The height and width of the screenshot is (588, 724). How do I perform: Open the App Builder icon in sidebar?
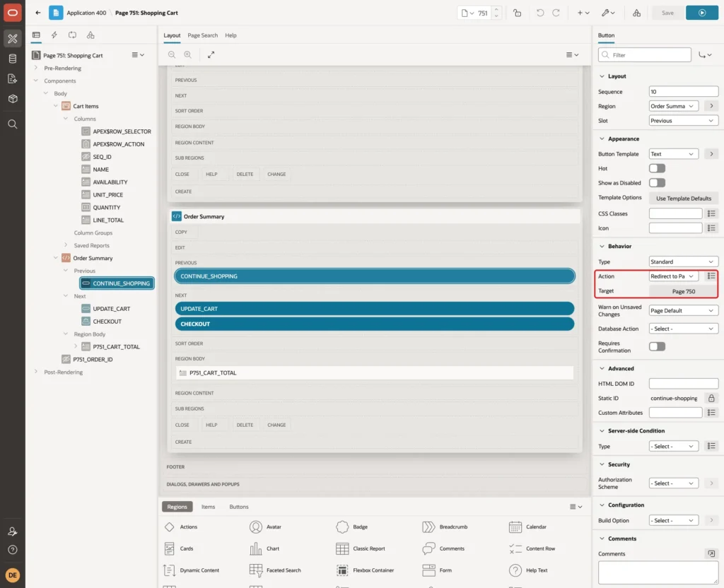[x=13, y=39]
